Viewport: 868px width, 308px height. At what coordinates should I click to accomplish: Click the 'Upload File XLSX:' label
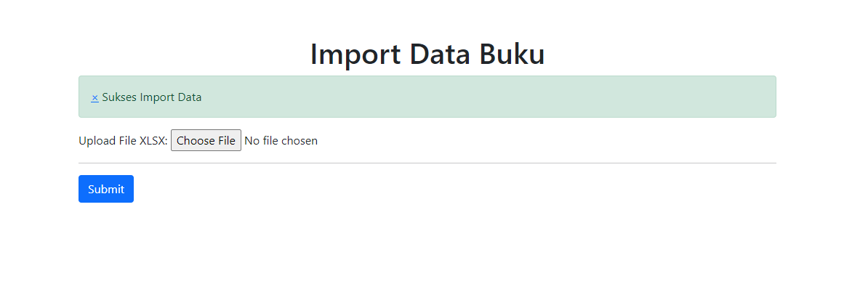123,140
